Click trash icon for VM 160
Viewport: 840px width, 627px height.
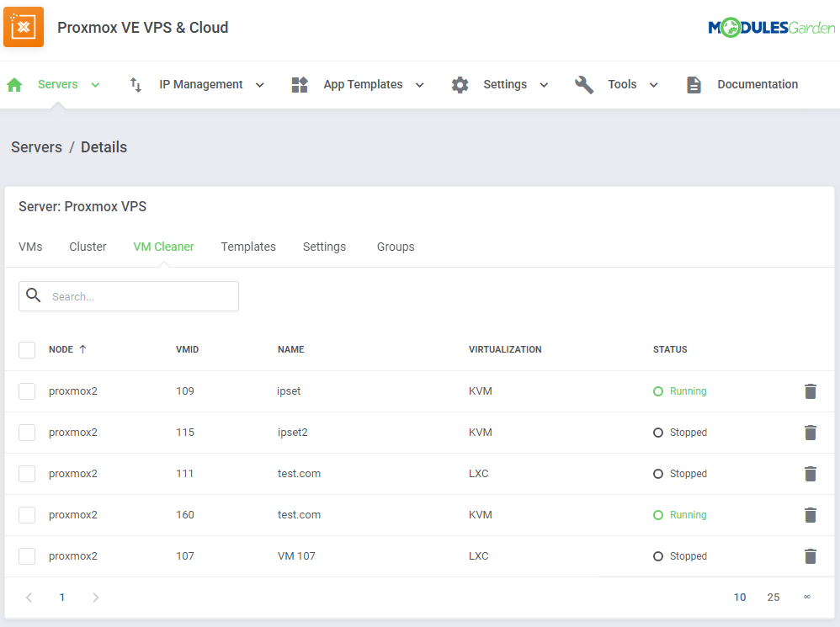pos(811,515)
